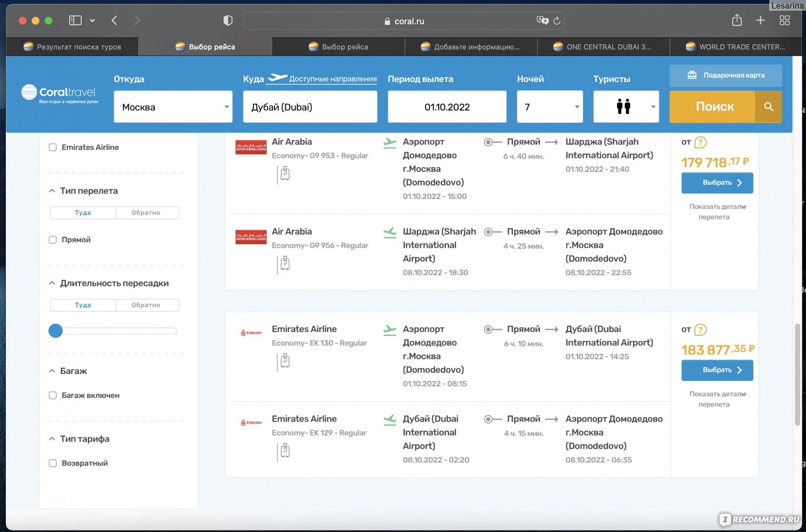Collapse the Багаж section
This screenshot has width=806, height=532.
[52, 371]
